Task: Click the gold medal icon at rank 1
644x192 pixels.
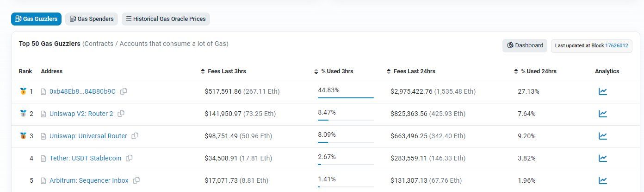Action: [x=23, y=91]
